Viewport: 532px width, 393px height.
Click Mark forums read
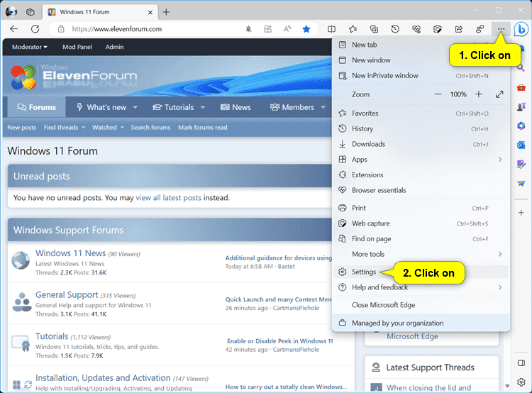click(203, 128)
